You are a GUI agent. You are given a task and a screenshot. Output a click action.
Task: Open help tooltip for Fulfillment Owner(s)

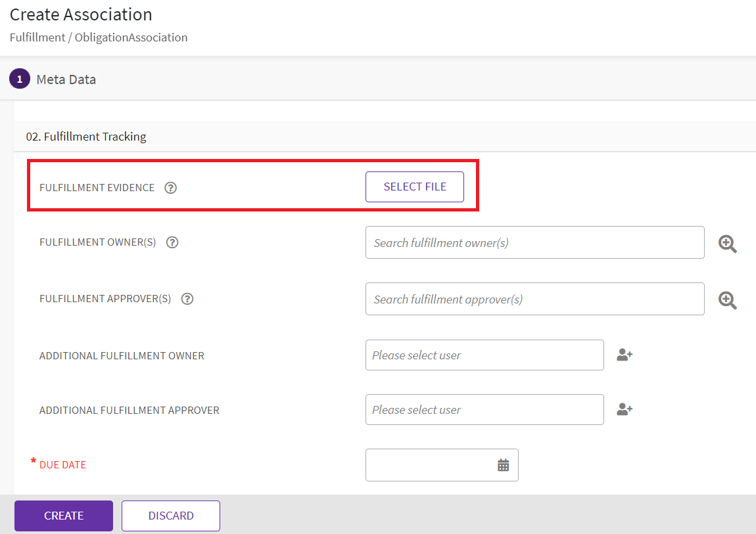pos(172,242)
